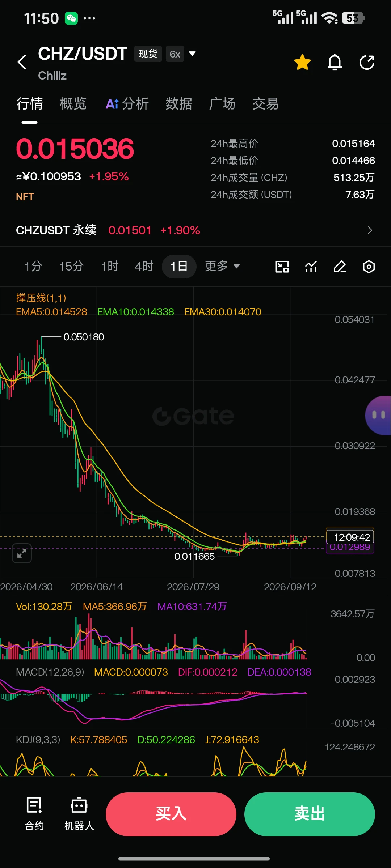Expand trading pair dropdown arrow
The width and height of the screenshot is (391, 868).
(193, 54)
